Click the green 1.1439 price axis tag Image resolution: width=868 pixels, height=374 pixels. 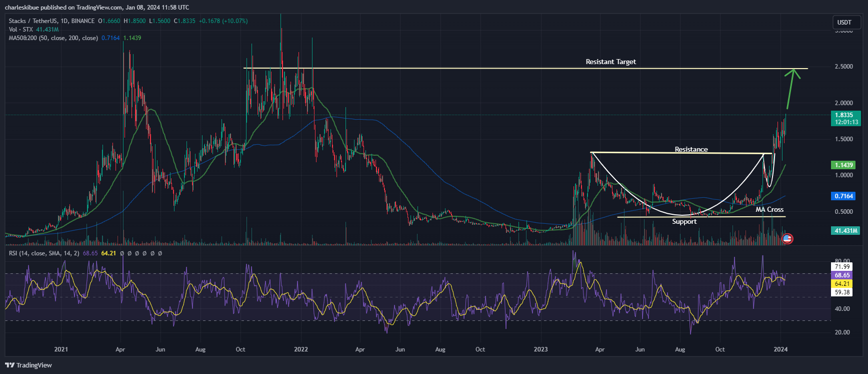click(843, 165)
